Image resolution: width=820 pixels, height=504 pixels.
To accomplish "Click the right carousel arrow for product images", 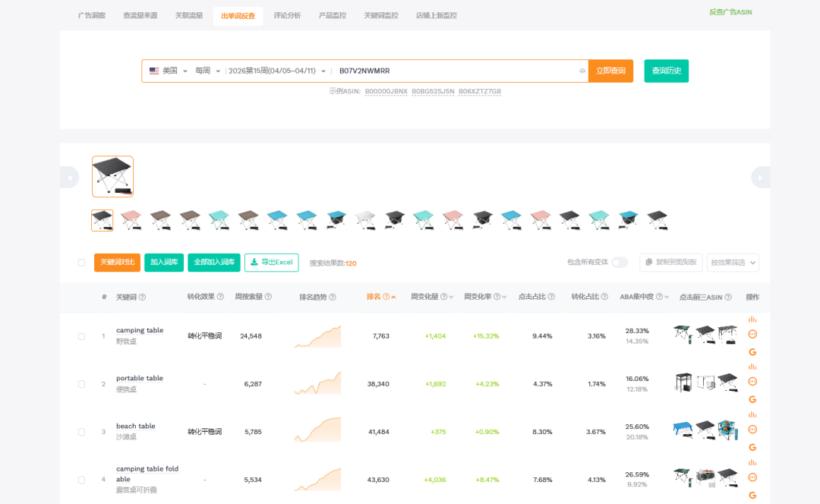I will 760,177.
